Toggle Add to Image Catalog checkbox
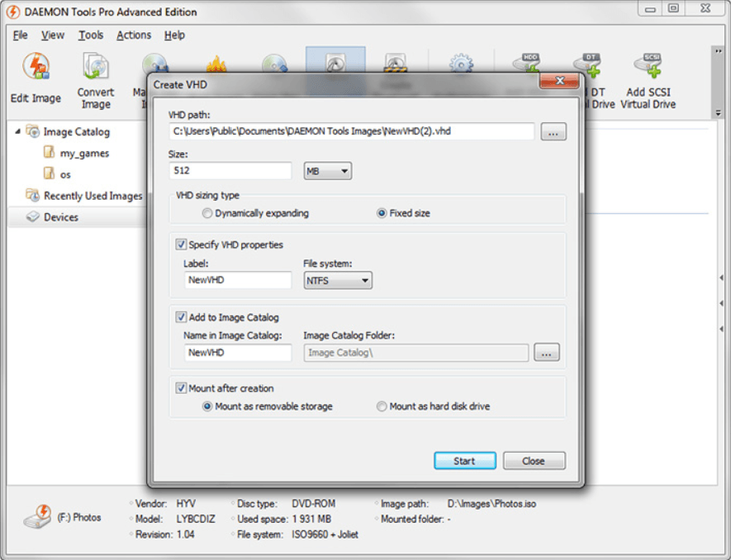This screenshot has height=560, width=731. (181, 317)
